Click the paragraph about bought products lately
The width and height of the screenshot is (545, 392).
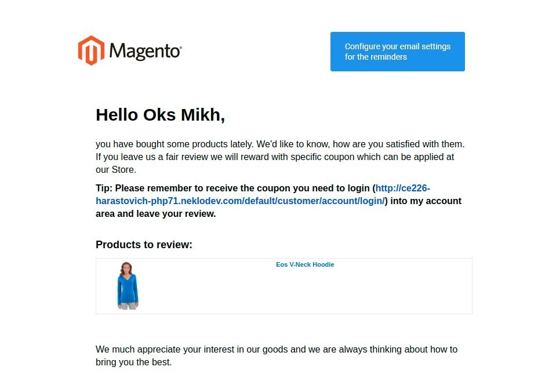[280, 157]
